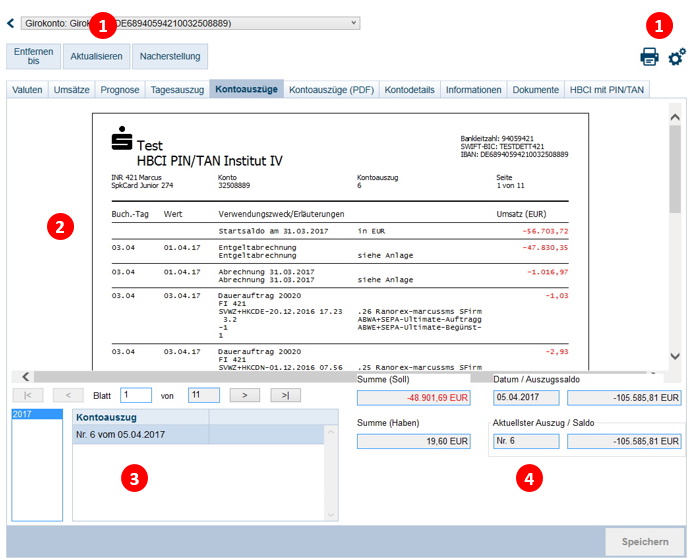This screenshot has height=560, width=689.
Task: Click the Entfernen bis button
Action: point(33,56)
